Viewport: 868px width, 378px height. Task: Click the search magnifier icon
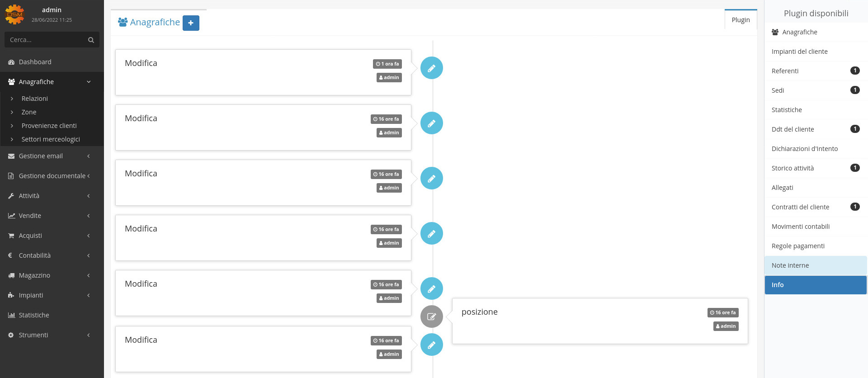pos(91,40)
